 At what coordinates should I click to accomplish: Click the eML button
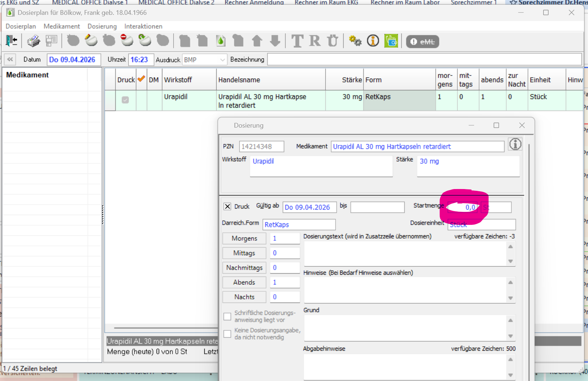(x=422, y=42)
